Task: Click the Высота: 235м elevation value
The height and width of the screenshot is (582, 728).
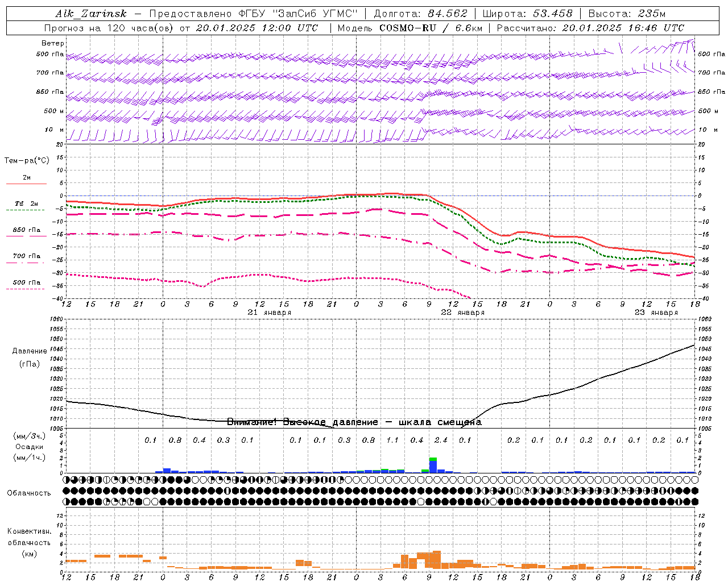Action: [627, 14]
